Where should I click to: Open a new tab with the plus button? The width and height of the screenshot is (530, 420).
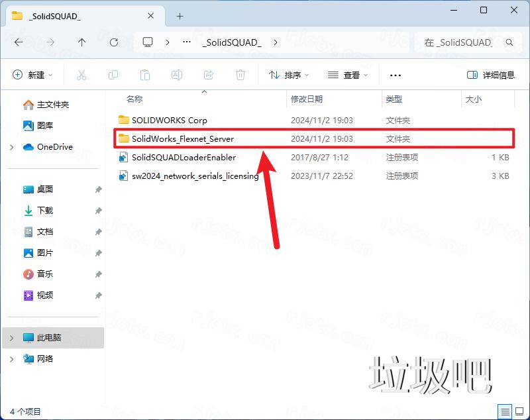tap(180, 15)
